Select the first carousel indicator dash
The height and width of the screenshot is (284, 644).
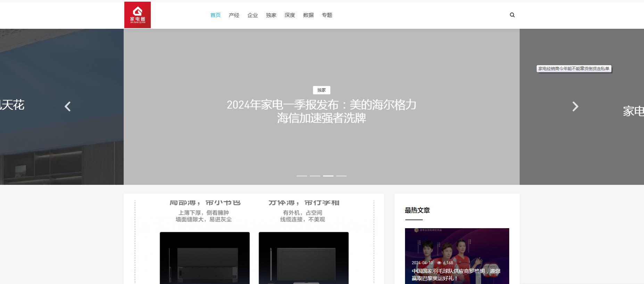click(x=302, y=176)
